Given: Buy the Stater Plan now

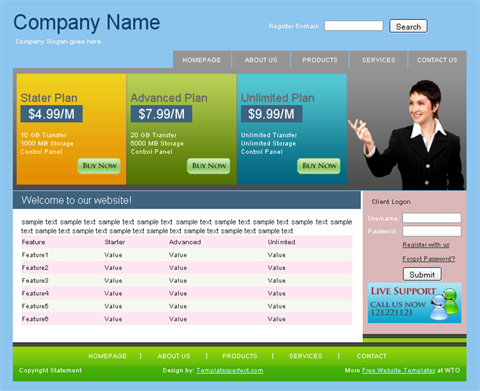Looking at the screenshot, I should [99, 166].
